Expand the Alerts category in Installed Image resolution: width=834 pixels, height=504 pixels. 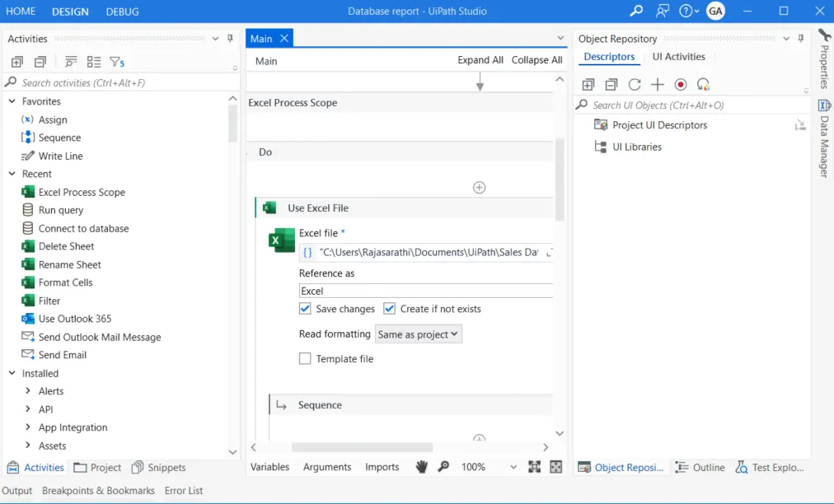click(28, 391)
